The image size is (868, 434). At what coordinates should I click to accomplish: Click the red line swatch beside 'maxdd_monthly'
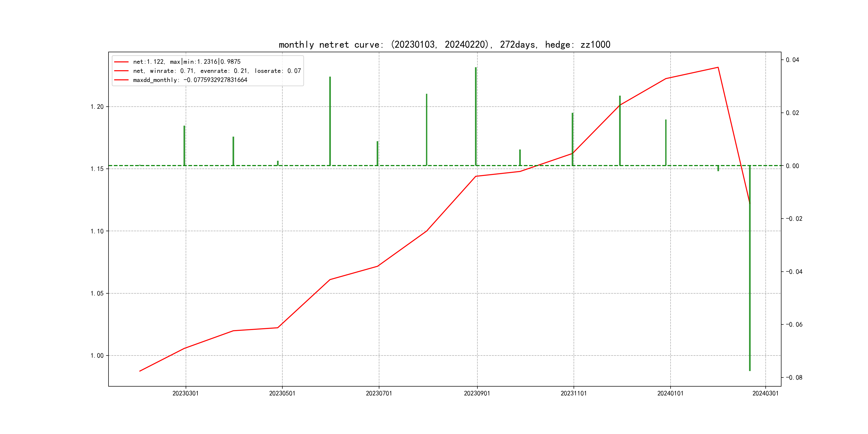121,80
